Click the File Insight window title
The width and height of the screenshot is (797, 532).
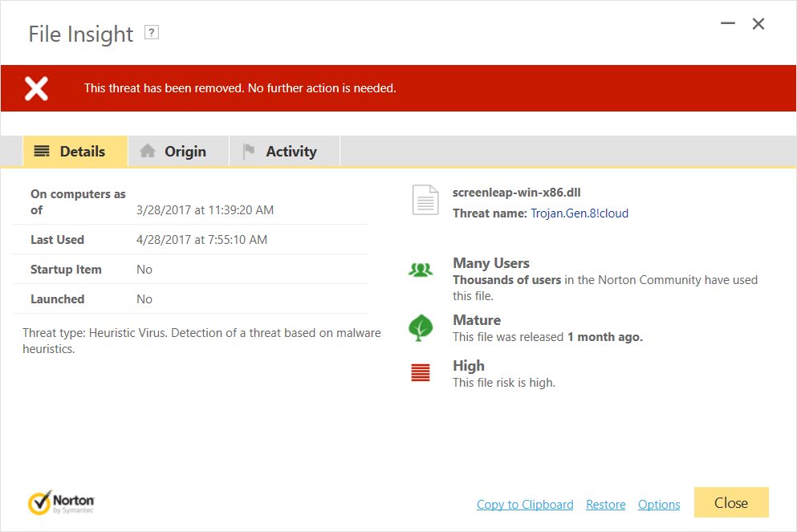click(x=81, y=34)
